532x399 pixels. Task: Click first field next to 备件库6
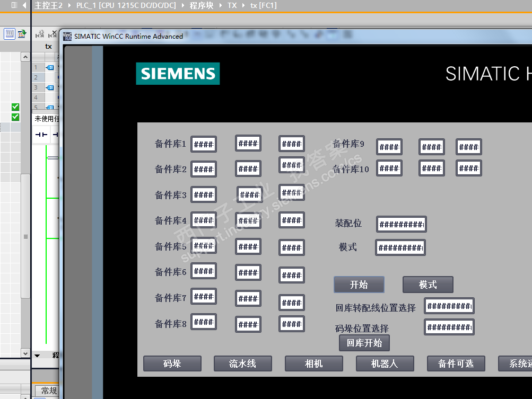204,271
